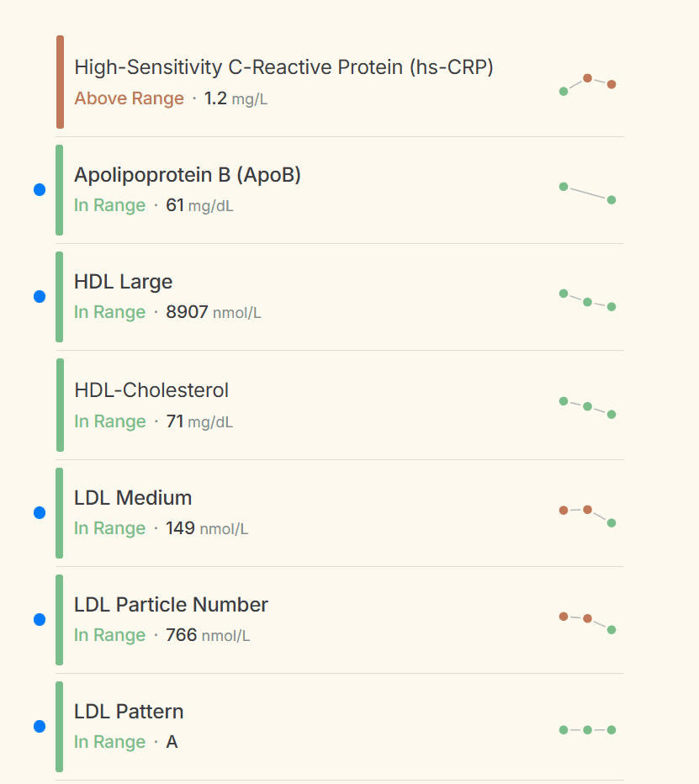The height and width of the screenshot is (784, 699).
Task: Open High-Sensitivity C-Reactive Protein result
Action: point(283,67)
